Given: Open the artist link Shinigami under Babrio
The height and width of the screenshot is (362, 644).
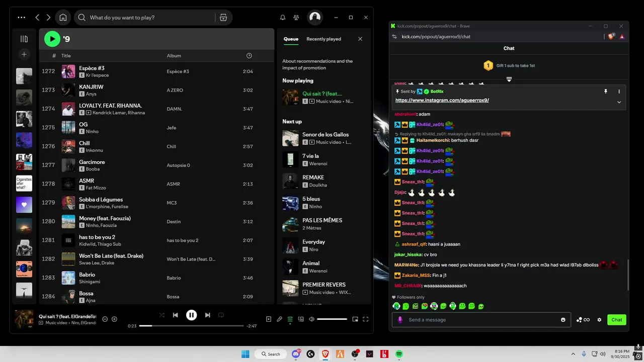Looking at the screenshot, I should click(90, 282).
